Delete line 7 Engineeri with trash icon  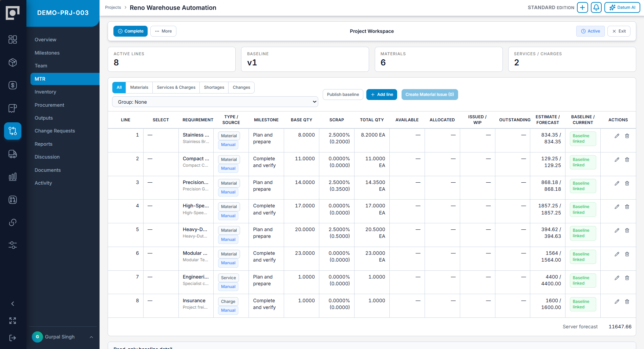pos(627,278)
